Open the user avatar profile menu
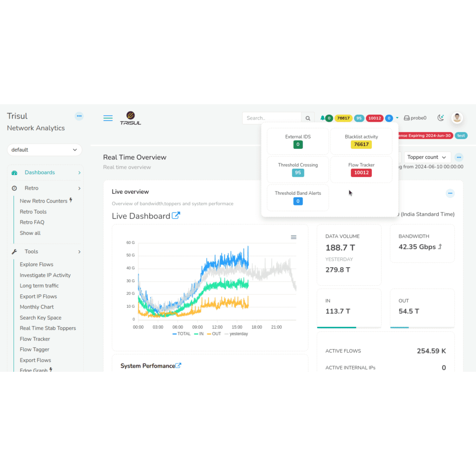 pos(457,118)
